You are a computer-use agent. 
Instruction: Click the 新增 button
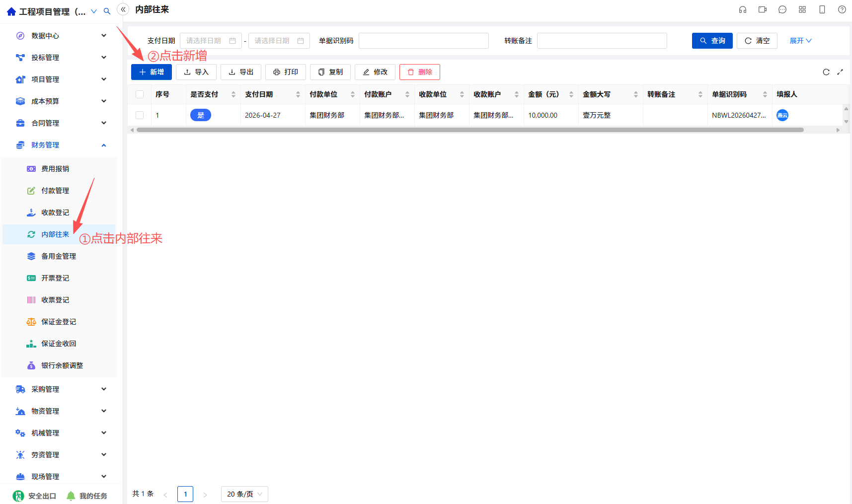[152, 72]
